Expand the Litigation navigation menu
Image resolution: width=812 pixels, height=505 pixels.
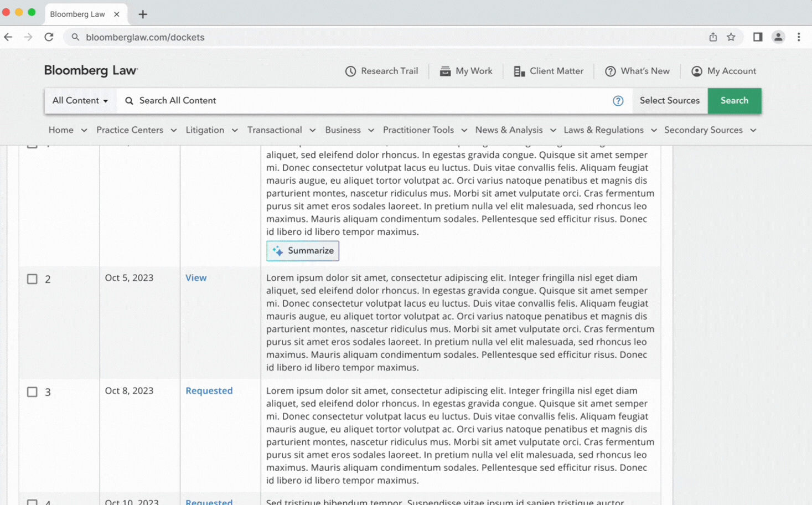pos(205,130)
